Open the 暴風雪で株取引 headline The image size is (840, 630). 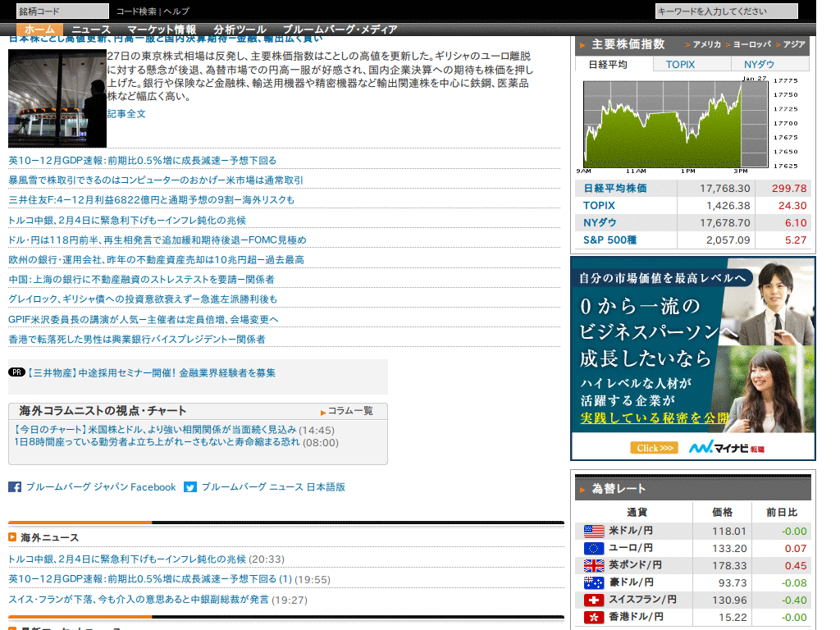(x=156, y=180)
